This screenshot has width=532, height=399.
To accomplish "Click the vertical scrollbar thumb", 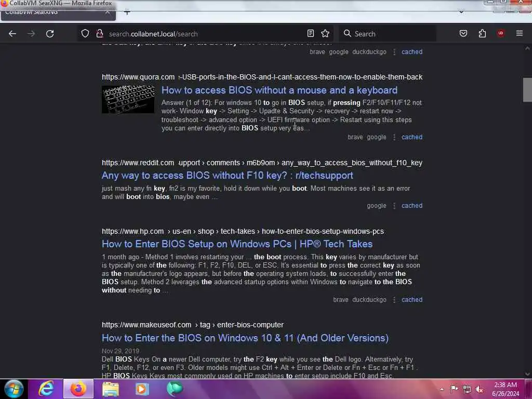I will coord(527,89).
